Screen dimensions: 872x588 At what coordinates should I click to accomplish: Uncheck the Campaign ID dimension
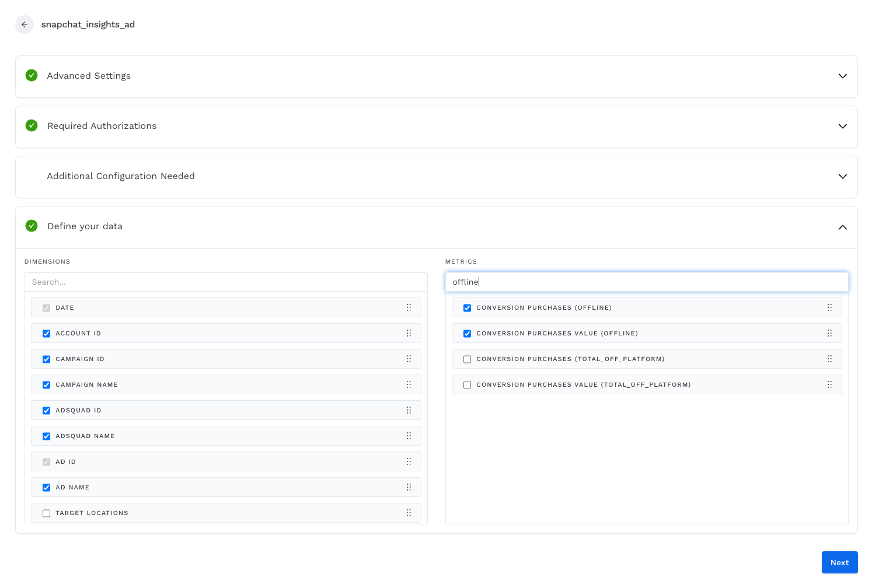pos(47,359)
